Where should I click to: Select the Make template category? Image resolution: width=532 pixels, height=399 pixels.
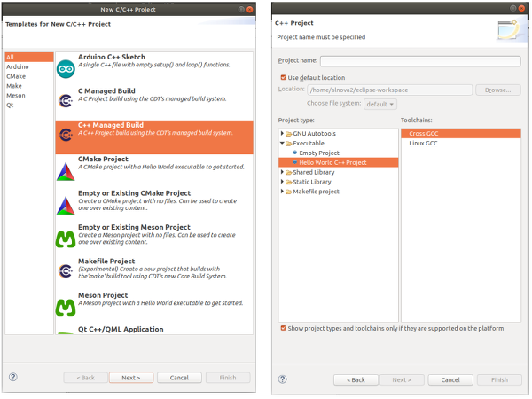tap(29, 86)
